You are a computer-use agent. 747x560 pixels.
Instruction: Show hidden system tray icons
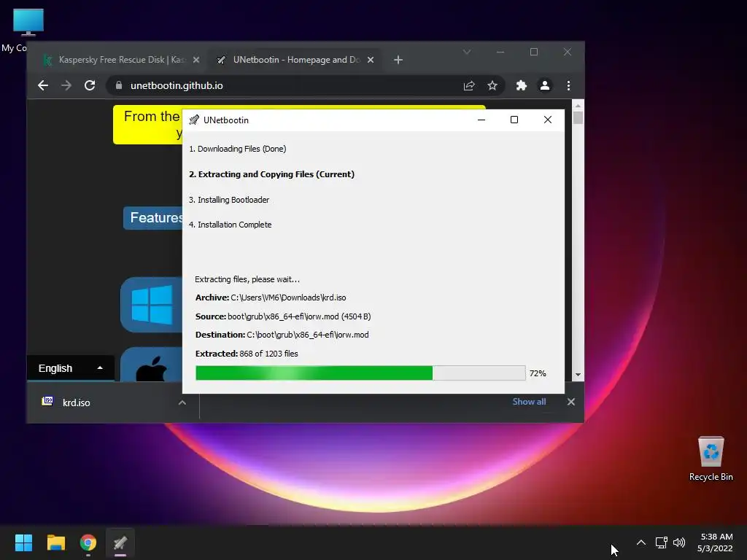[x=641, y=542]
